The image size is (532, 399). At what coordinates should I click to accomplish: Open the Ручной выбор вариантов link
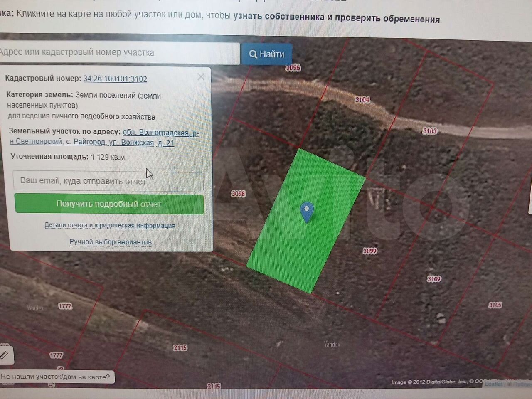point(111,242)
